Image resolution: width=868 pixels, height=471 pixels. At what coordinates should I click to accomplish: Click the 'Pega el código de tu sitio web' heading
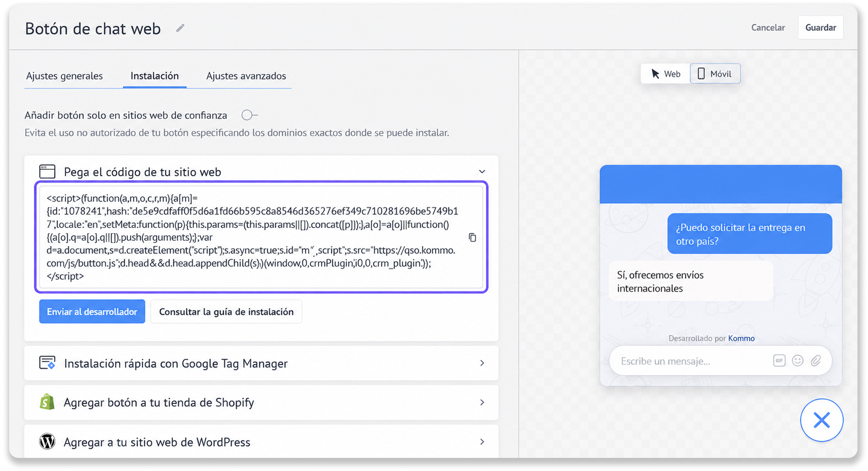tap(142, 172)
